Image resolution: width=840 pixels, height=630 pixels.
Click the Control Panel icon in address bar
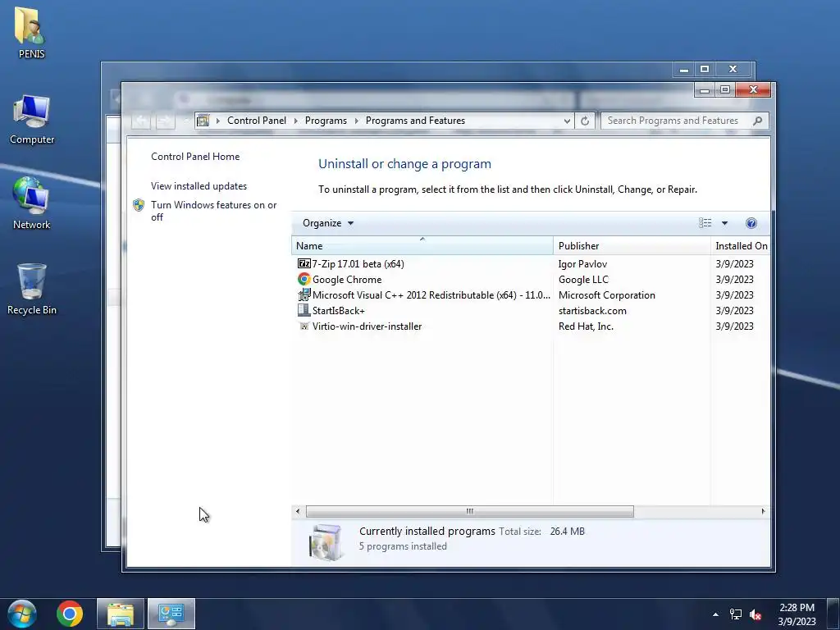(203, 121)
